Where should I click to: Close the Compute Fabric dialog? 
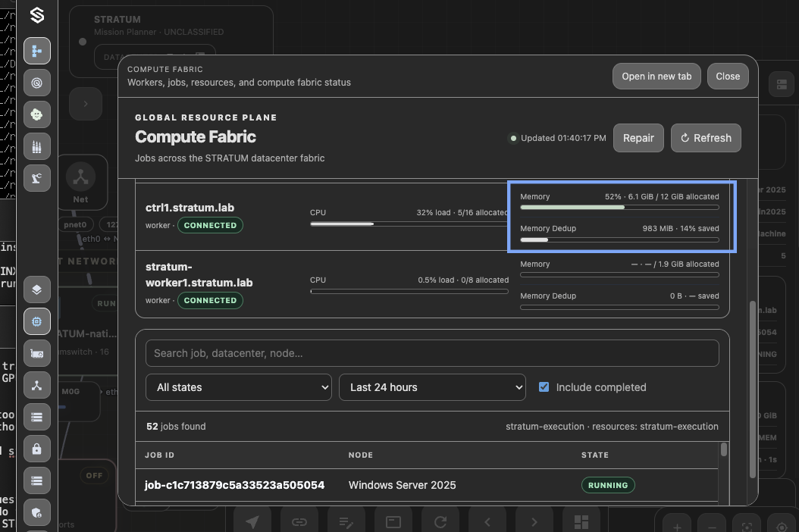tap(728, 77)
